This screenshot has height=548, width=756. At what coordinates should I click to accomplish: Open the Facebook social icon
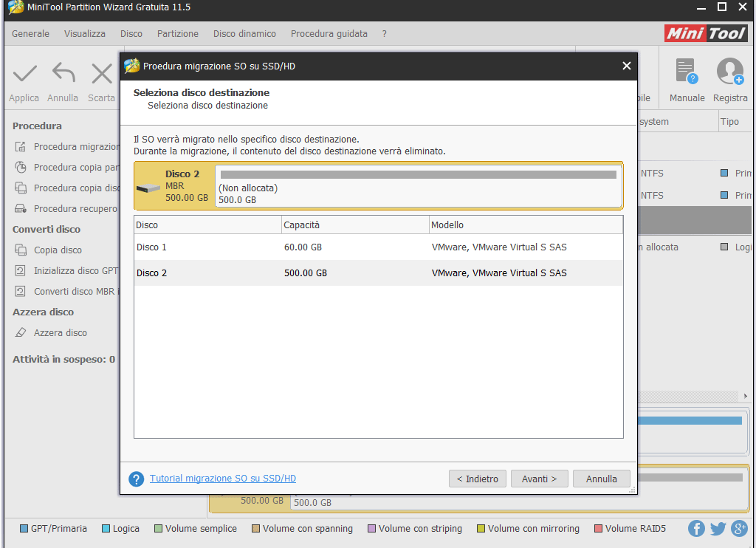(696, 528)
